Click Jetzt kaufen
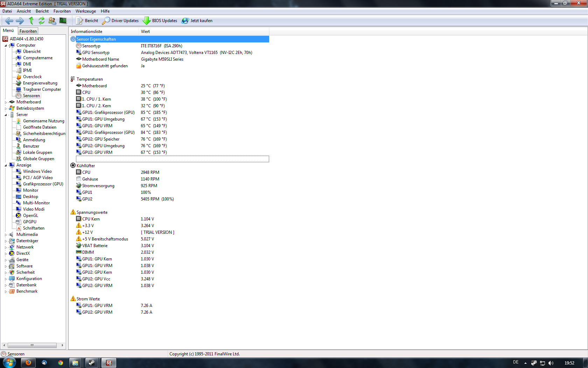This screenshot has height=368, width=588. click(x=197, y=21)
